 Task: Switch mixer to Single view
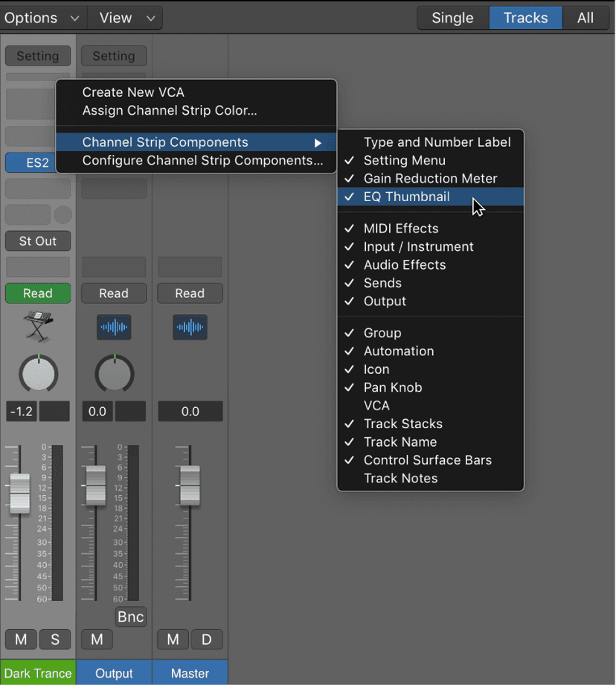coord(453,18)
